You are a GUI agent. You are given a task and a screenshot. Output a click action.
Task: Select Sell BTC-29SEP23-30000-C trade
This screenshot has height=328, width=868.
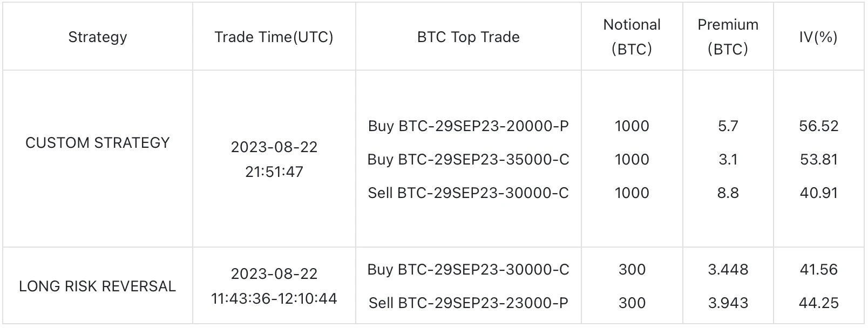469,193
